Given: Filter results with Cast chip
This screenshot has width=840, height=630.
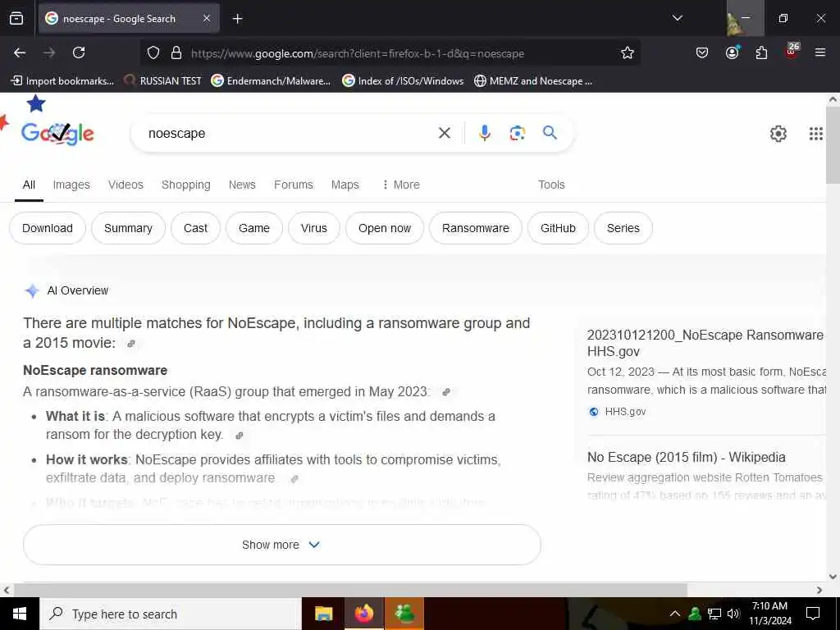Looking at the screenshot, I should pyautogui.click(x=195, y=228).
